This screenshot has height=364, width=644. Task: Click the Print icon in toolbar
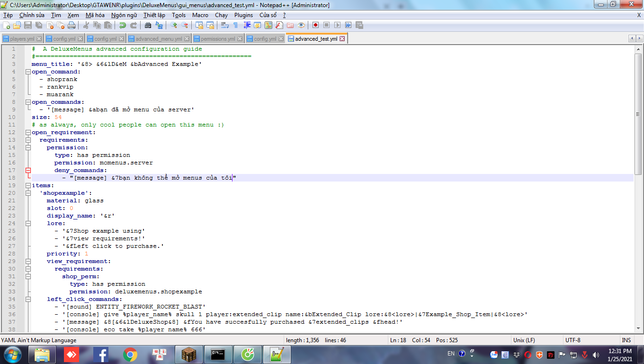point(71,25)
